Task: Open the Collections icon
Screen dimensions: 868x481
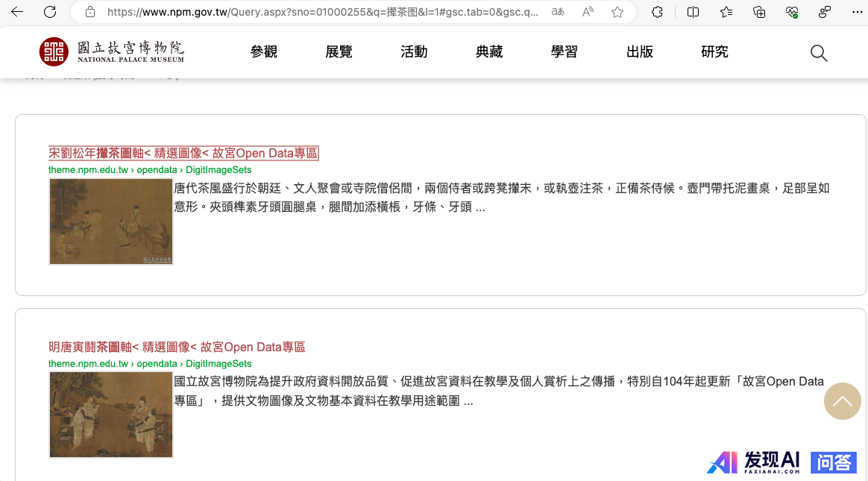Action: (x=759, y=12)
